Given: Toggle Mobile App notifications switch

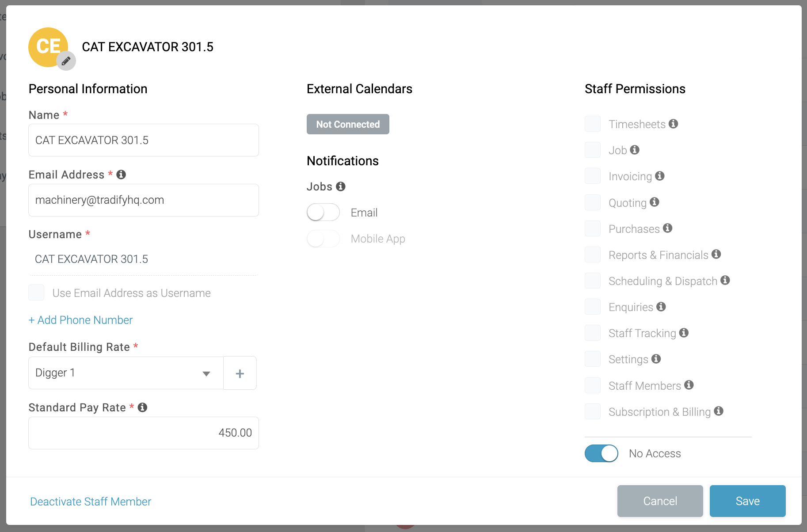Looking at the screenshot, I should [x=323, y=239].
